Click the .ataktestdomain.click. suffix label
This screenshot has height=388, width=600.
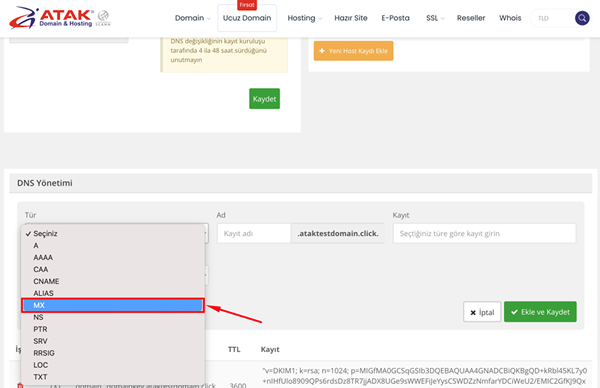pyautogui.click(x=338, y=233)
